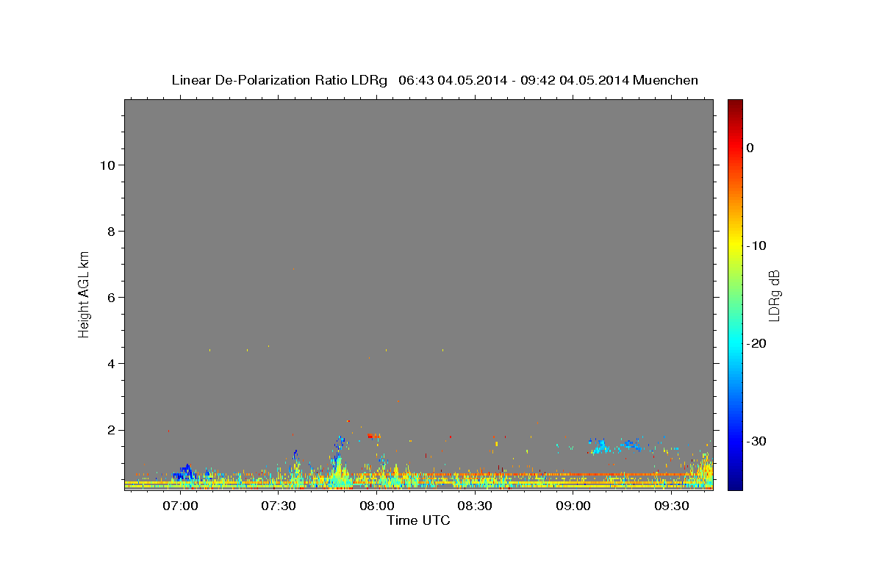Click the '08:30' time tick label
882x588 pixels.
click(475, 506)
